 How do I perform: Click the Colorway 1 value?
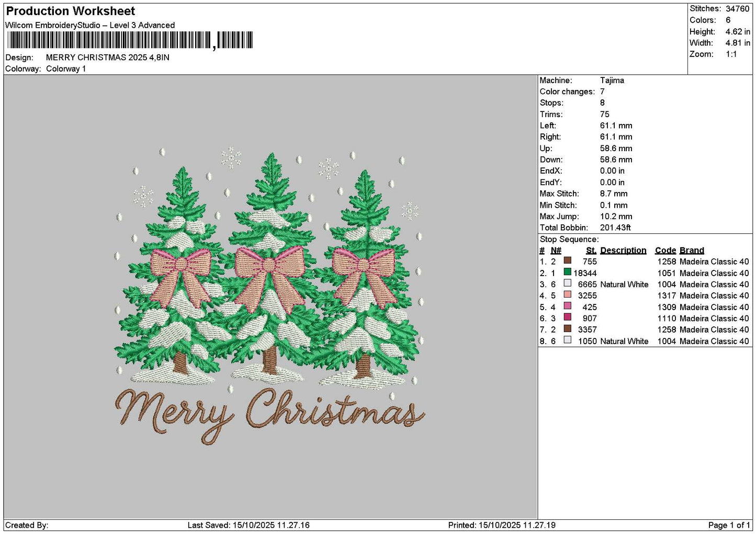click(x=66, y=69)
